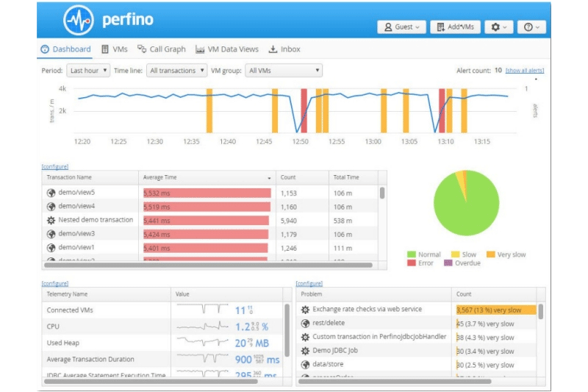The height and width of the screenshot is (392, 588).
Task: Open the VM group All VMs dropdown
Action: pos(284,71)
